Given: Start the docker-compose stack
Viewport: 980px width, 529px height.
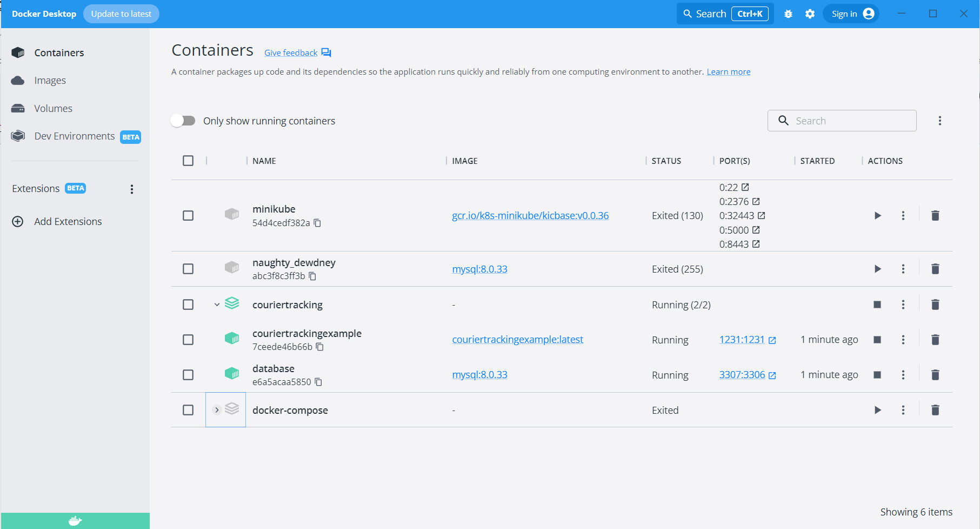Looking at the screenshot, I should tap(877, 410).
